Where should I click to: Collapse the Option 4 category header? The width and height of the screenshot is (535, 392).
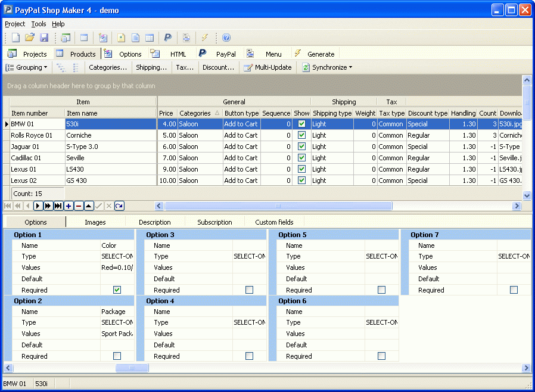click(201, 301)
